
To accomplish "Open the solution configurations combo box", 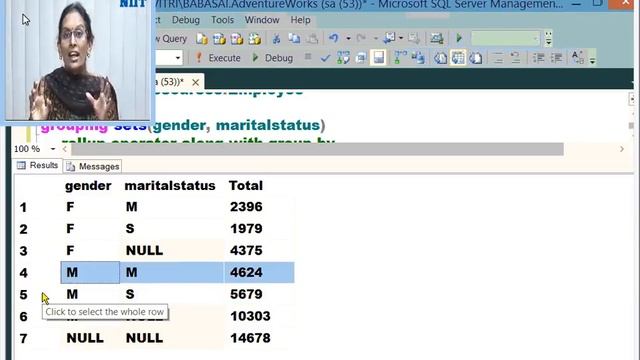I will coord(505,39).
